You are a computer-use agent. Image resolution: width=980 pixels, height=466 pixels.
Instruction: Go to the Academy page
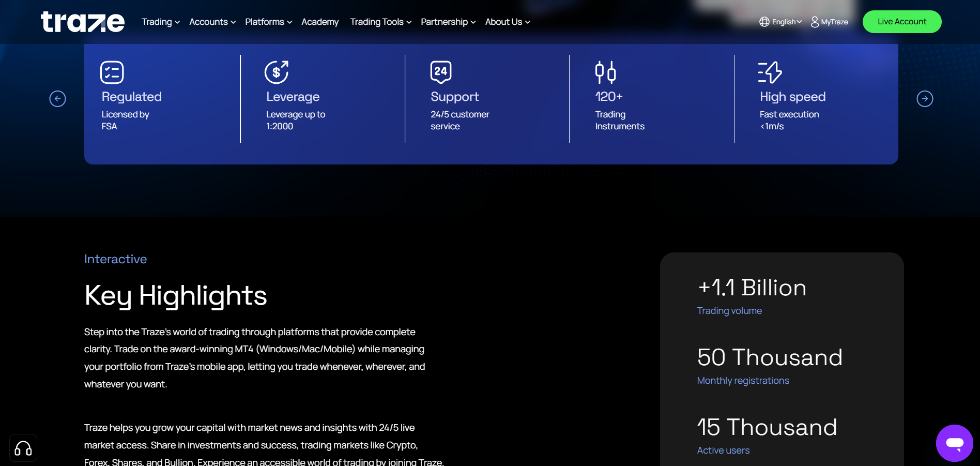320,22
